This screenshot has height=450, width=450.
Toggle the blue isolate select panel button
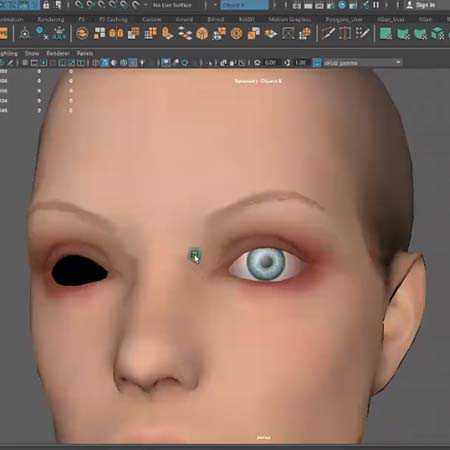tap(166, 62)
